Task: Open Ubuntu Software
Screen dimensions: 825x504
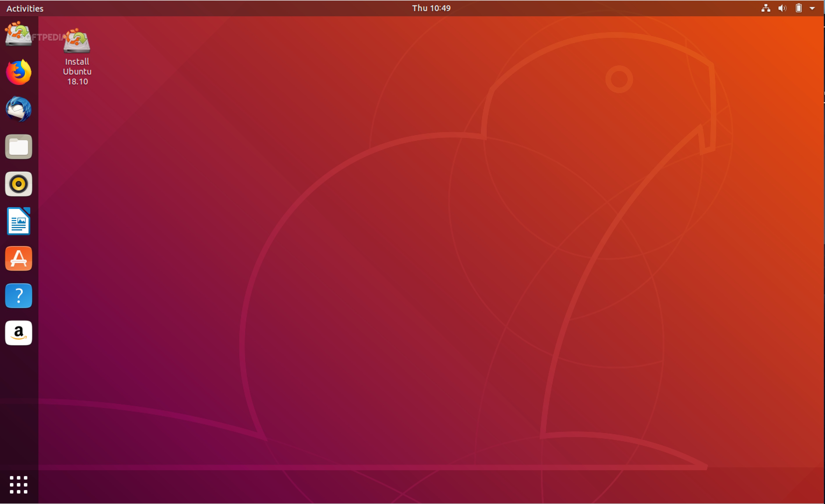Action: [18, 258]
